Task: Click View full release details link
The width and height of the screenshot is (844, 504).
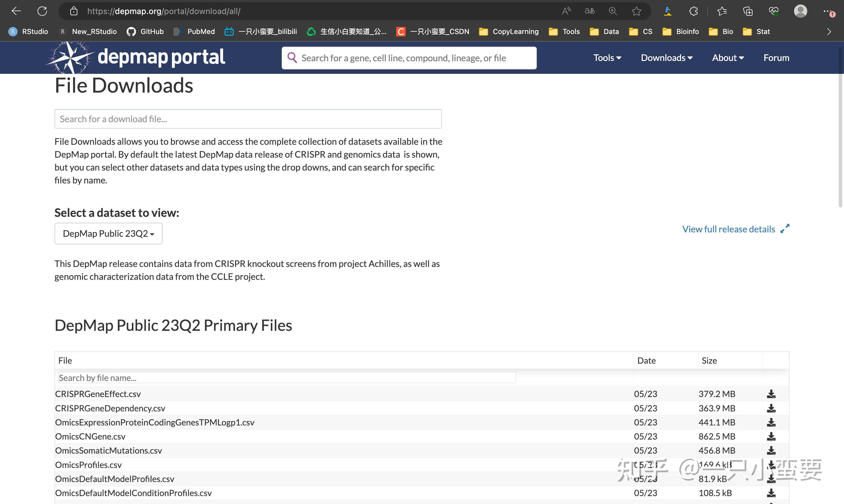Action: pos(729,229)
